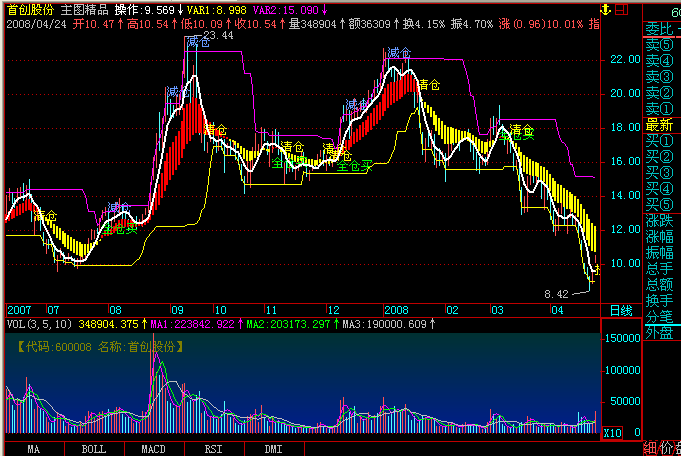Select the RSI indicator tab
This screenshot has width=681, height=456.
click(x=214, y=449)
